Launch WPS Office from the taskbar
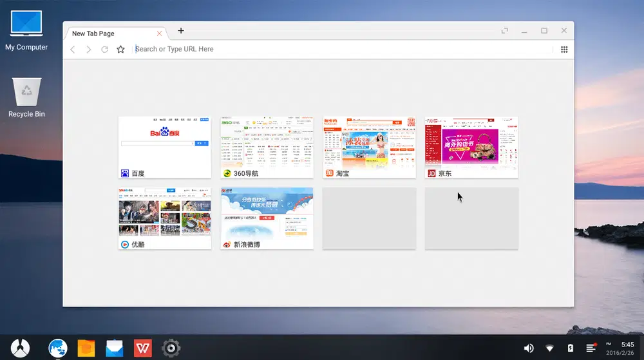 point(143,348)
